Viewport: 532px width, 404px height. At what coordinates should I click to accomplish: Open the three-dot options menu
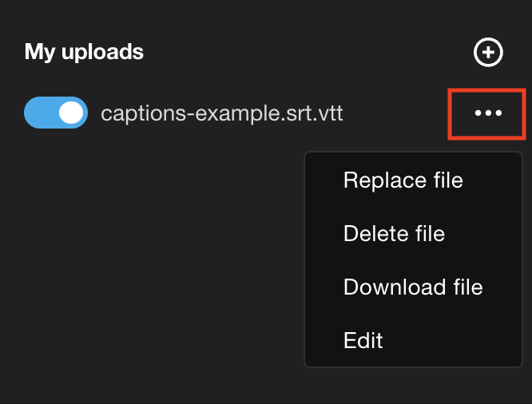(488, 113)
